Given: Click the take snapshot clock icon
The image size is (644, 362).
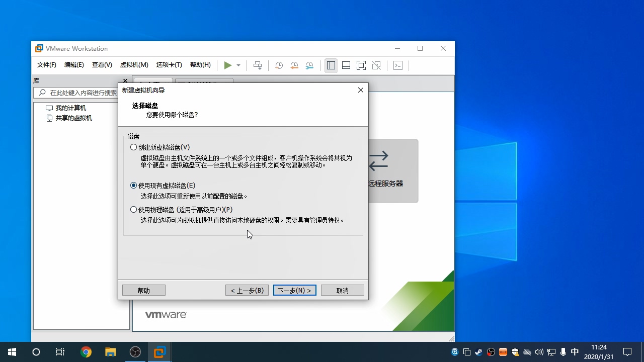Looking at the screenshot, I should click(279, 65).
